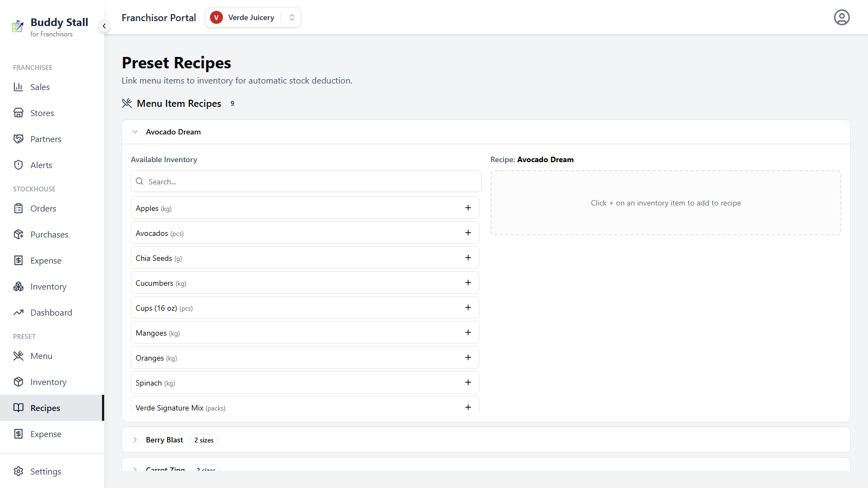Image resolution: width=868 pixels, height=488 pixels.
Task: Click the Stockhouse Expense receipt icon
Action: [18, 260]
